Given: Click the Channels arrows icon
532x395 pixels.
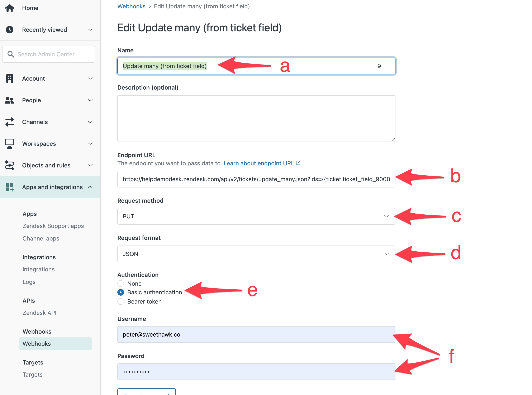Looking at the screenshot, I should [10, 122].
